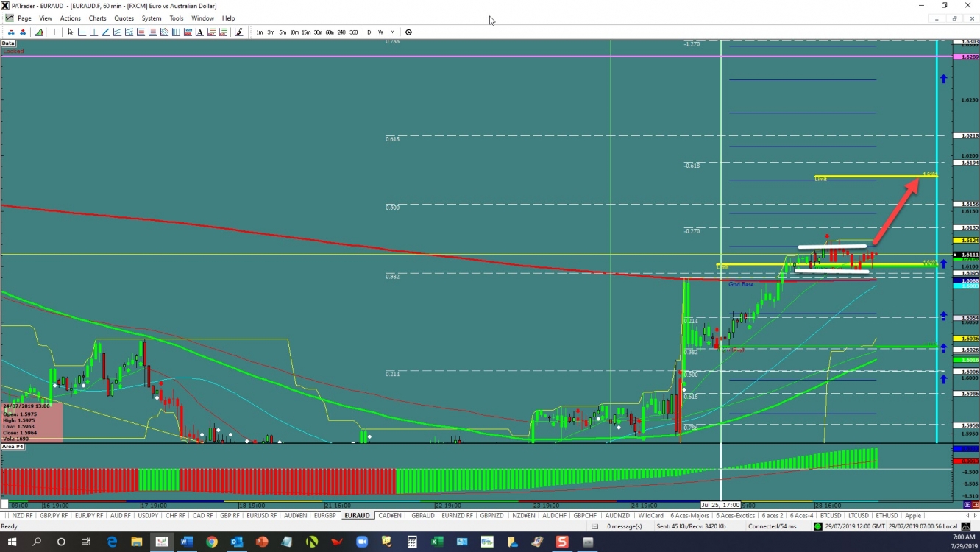Select the trend line drawing tool

tap(105, 32)
